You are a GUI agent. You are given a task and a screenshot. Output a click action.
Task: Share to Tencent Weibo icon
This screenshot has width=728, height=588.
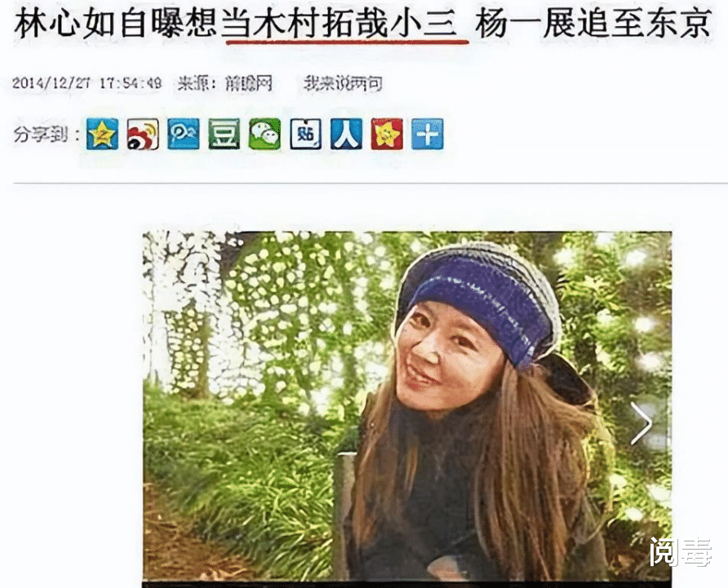click(x=184, y=134)
